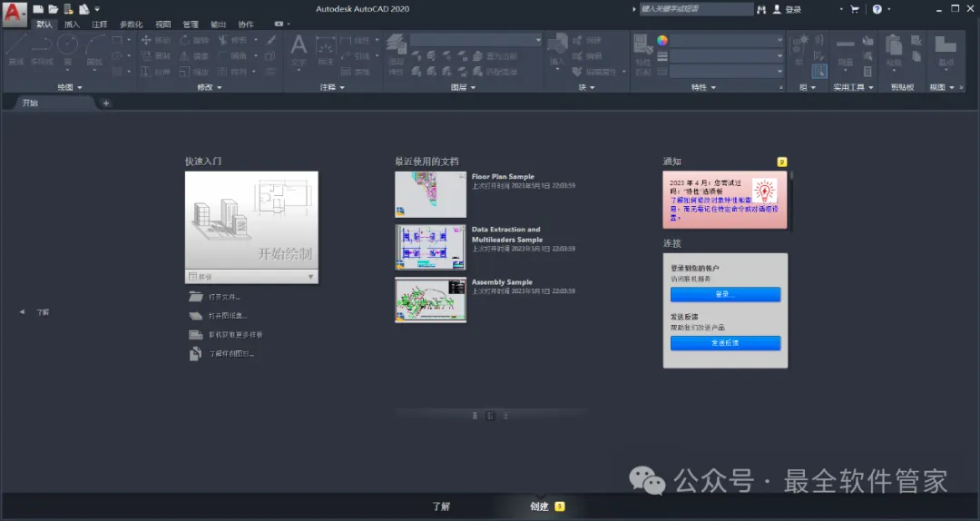Switch recent documents to middle list view

click(490, 416)
